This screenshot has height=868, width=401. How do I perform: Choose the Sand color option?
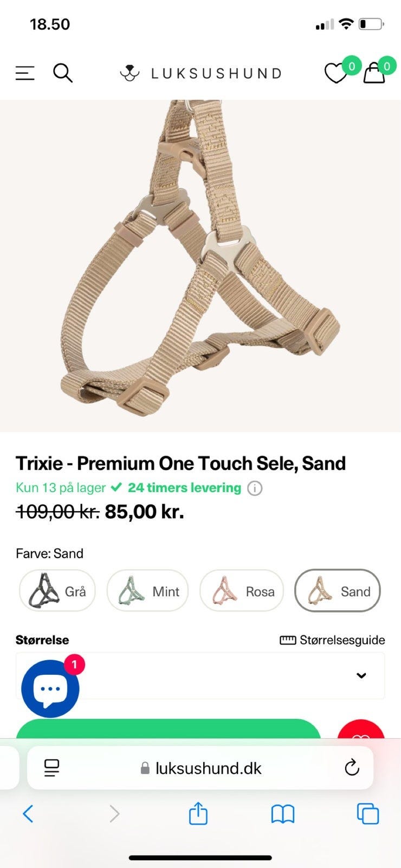pos(338,591)
